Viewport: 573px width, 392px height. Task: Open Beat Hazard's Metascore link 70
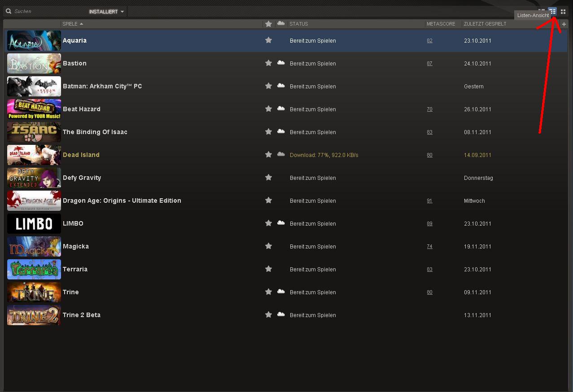pyautogui.click(x=429, y=109)
